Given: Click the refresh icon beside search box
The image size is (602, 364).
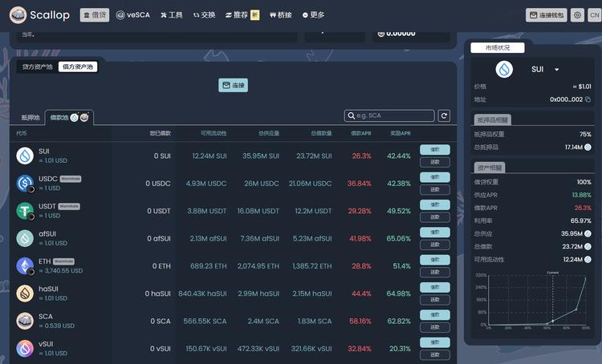Looking at the screenshot, I should [444, 116].
